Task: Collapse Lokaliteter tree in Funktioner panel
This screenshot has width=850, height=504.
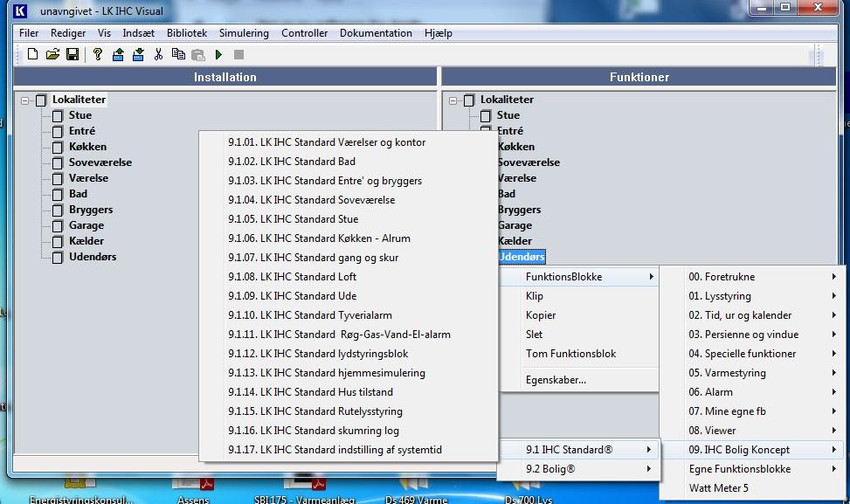Action: point(453,100)
